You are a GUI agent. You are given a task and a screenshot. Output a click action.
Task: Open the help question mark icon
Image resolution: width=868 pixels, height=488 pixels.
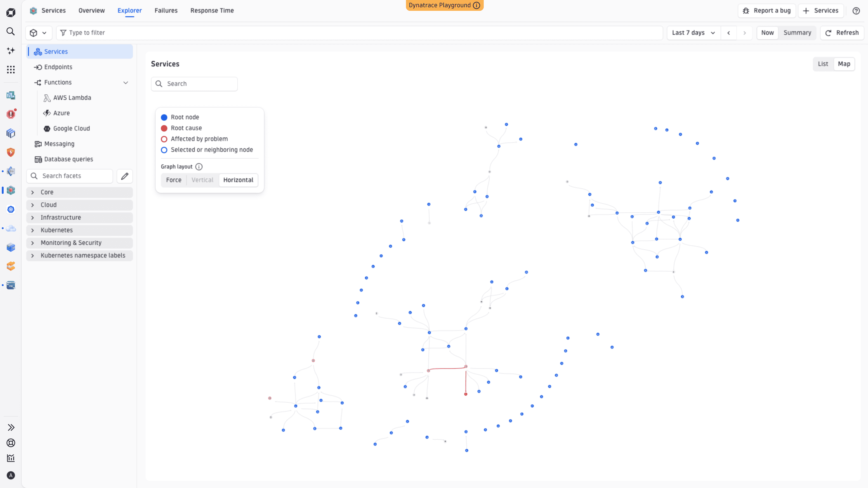[856, 11]
